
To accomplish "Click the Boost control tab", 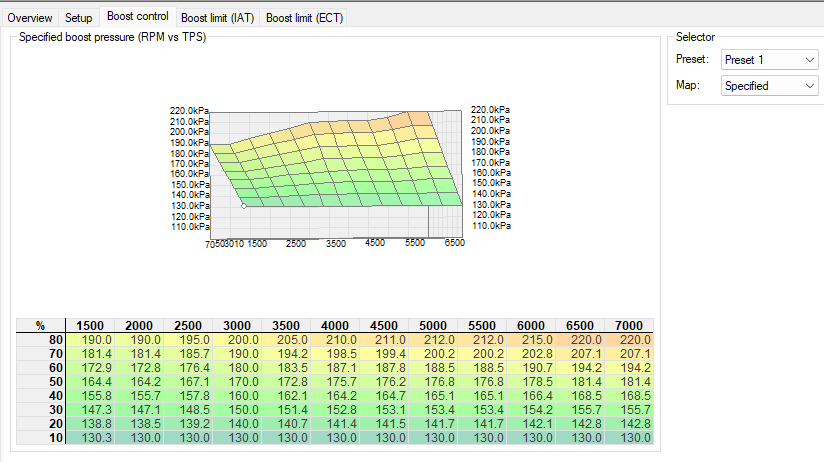I will [x=137, y=17].
